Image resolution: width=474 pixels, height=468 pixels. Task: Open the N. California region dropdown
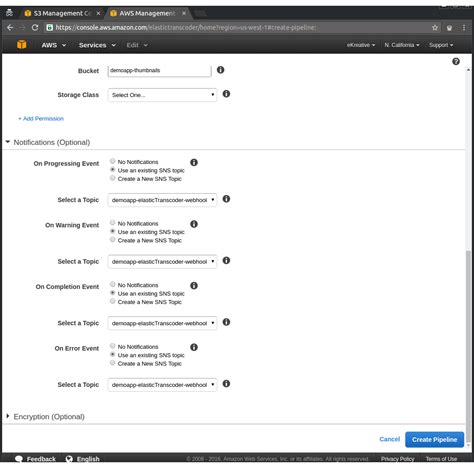click(x=402, y=45)
